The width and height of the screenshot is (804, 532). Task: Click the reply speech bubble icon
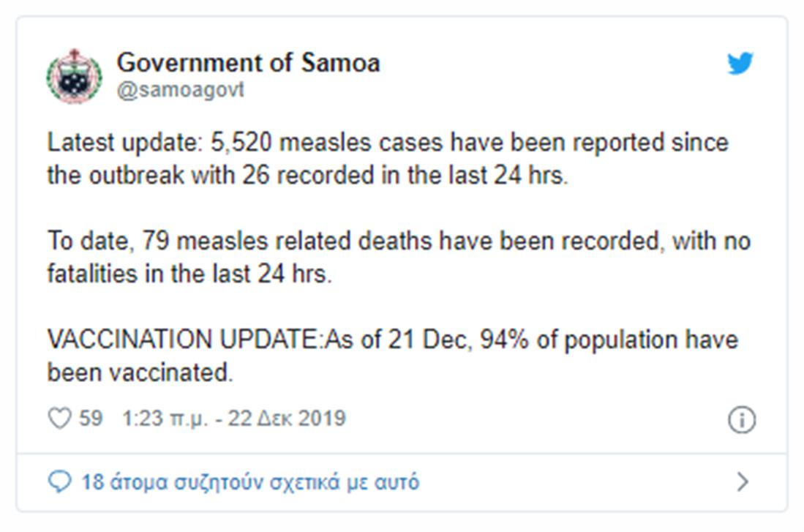[59, 482]
